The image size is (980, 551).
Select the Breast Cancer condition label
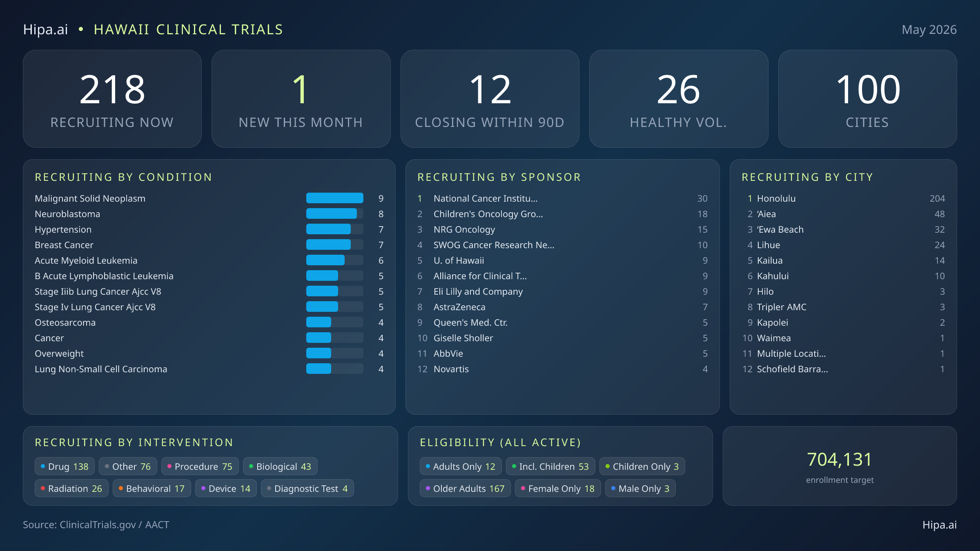[64, 245]
